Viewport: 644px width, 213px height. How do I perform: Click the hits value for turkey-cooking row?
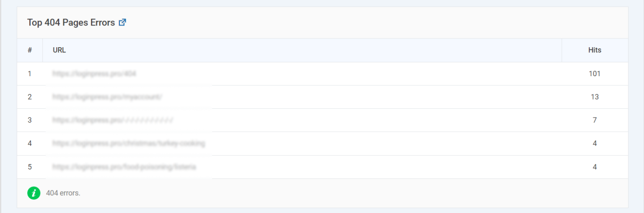click(x=595, y=144)
